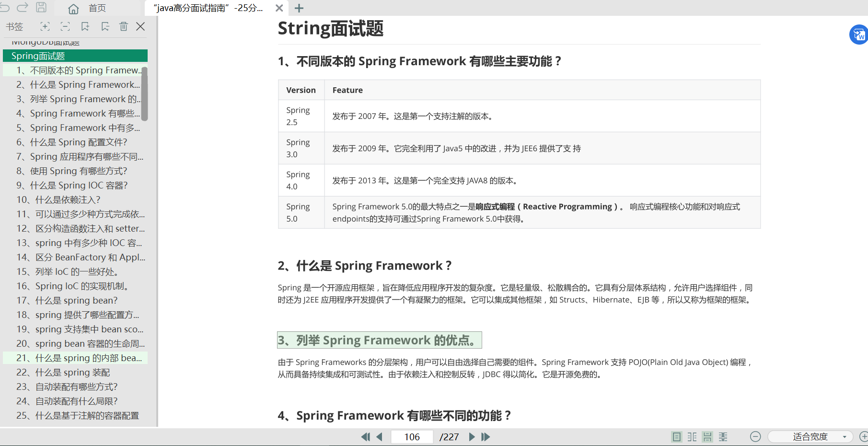868x446 pixels.
Task: Expand all bookmarks icon
Action: click(45, 26)
